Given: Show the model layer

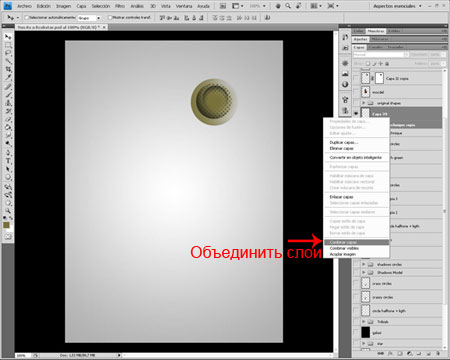Looking at the screenshot, I should [356, 92].
